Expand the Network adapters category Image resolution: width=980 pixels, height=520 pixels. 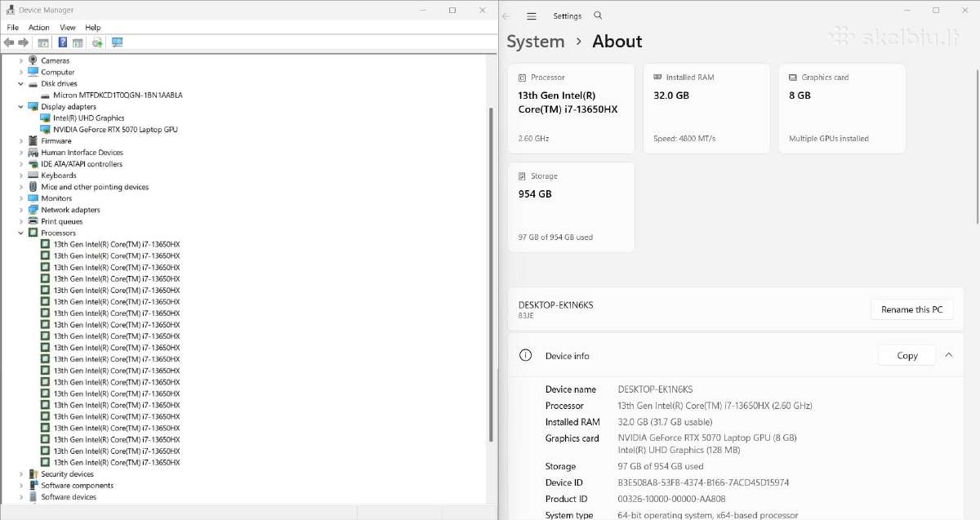click(x=21, y=210)
